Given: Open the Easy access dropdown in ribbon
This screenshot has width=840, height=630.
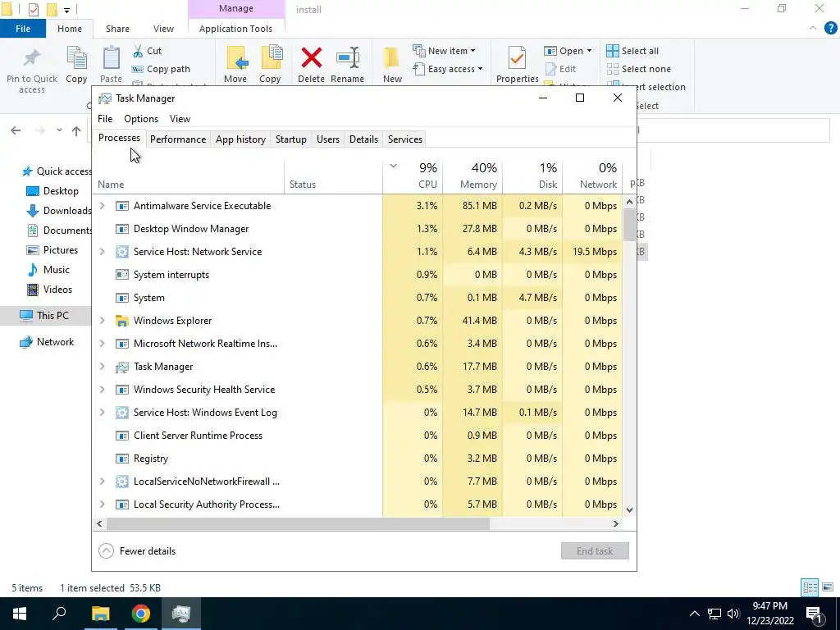Looking at the screenshot, I should pyautogui.click(x=448, y=69).
